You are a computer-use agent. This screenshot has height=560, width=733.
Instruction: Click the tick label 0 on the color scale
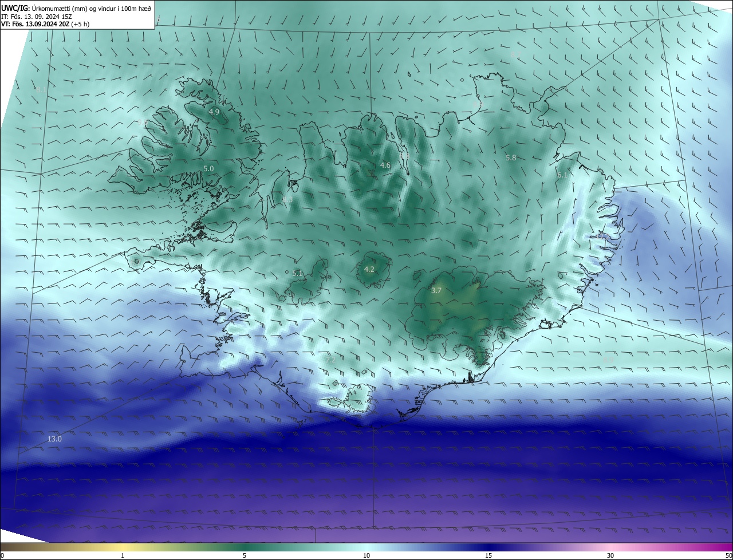[2, 555]
